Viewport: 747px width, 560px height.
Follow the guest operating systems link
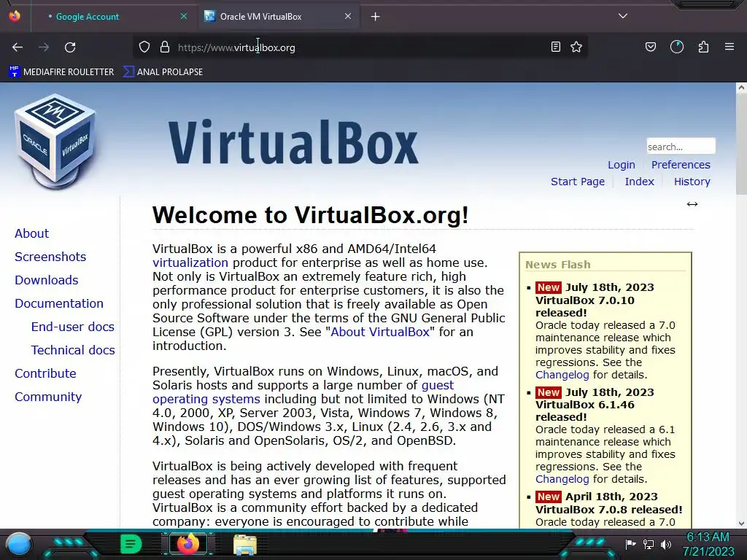pos(303,392)
